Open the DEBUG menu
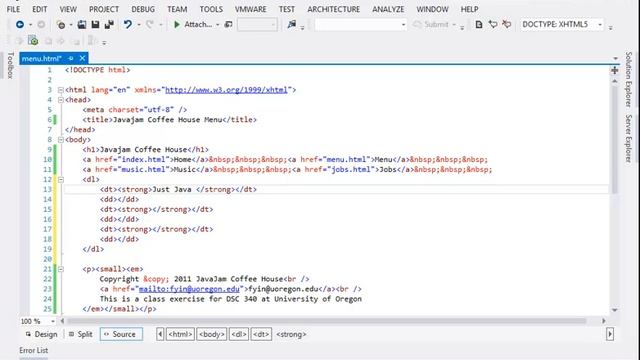The height and width of the screenshot is (360, 640). pyautogui.click(x=143, y=9)
